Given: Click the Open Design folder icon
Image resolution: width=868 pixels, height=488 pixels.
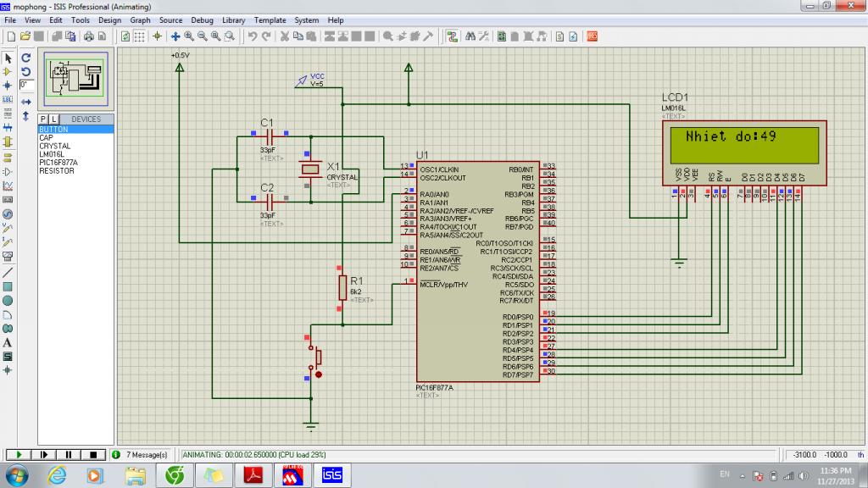Looking at the screenshot, I should coord(25,36).
